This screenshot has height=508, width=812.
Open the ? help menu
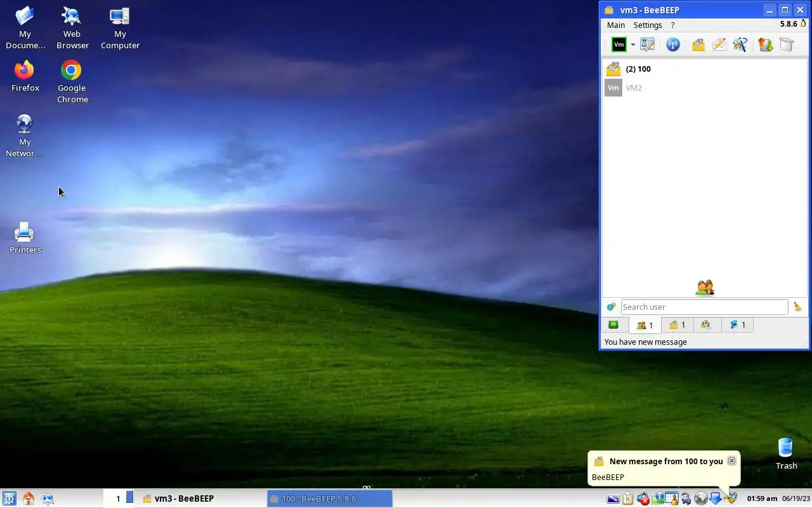click(672, 25)
